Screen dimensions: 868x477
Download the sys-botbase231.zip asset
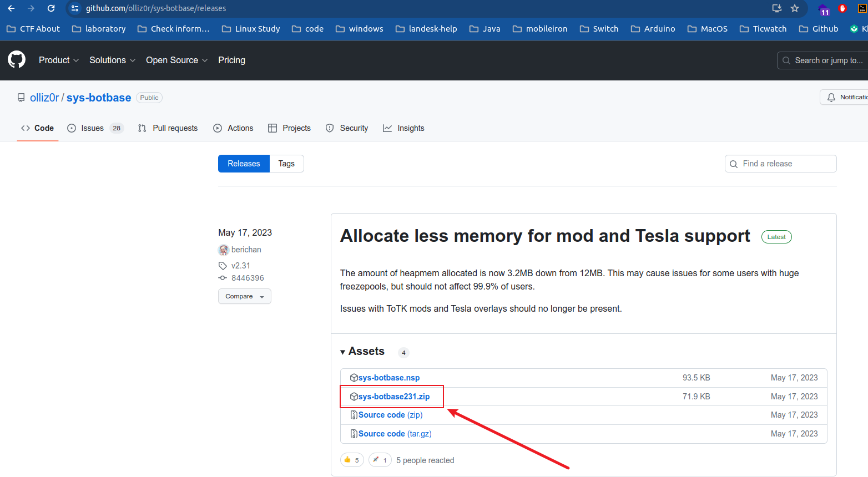(x=393, y=397)
